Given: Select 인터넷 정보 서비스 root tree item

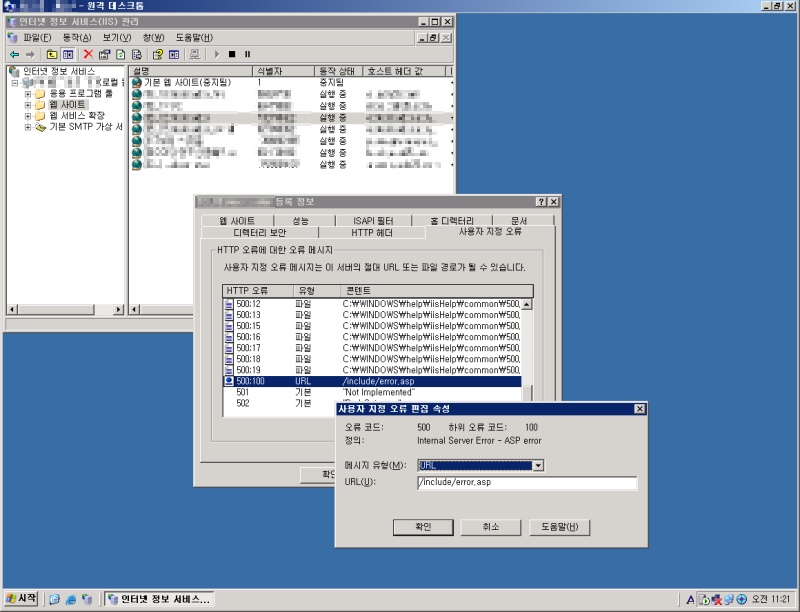Looking at the screenshot, I should pos(59,71).
